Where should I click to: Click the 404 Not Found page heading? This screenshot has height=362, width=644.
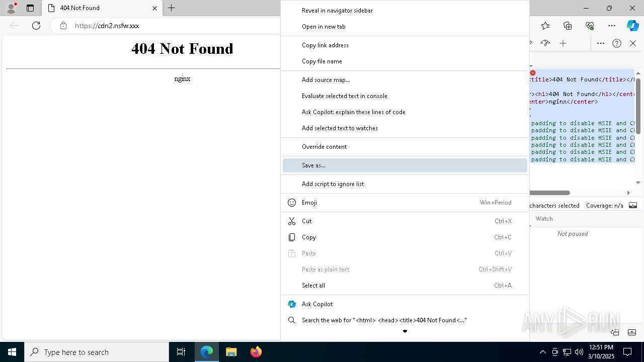182,49
